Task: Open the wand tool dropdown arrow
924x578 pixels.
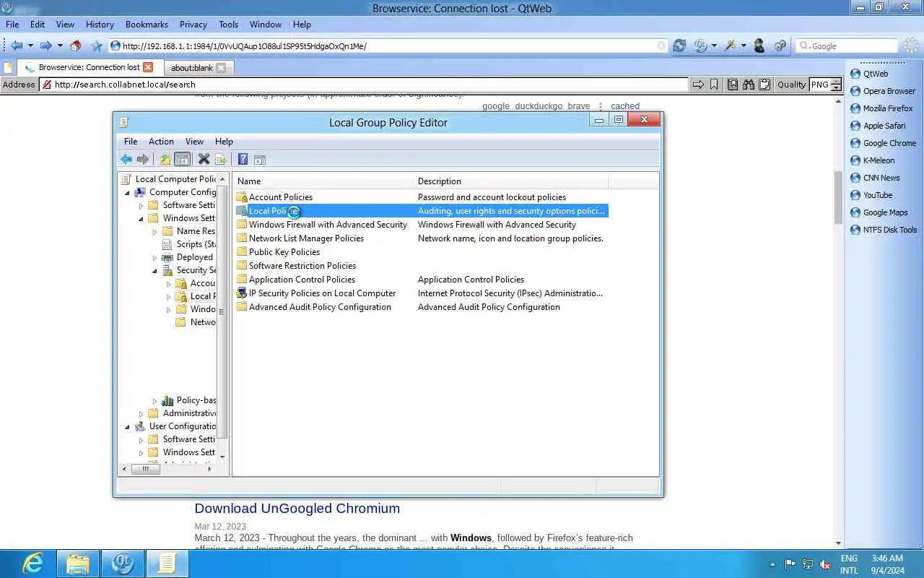Action: coord(744,46)
